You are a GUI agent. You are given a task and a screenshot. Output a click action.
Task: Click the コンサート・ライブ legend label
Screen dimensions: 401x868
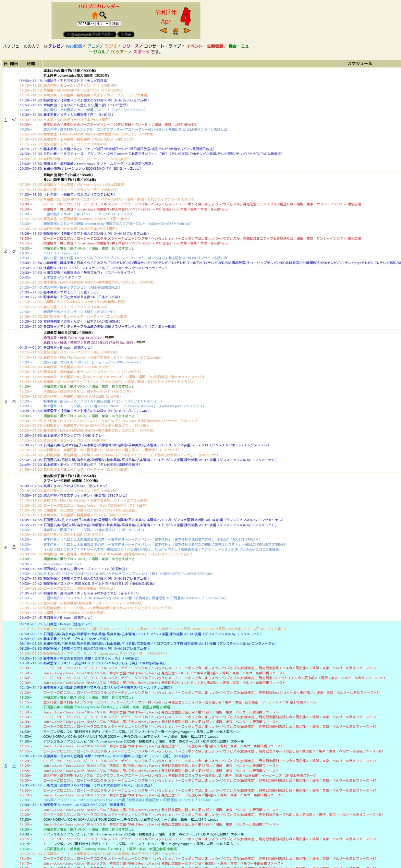click(162, 46)
